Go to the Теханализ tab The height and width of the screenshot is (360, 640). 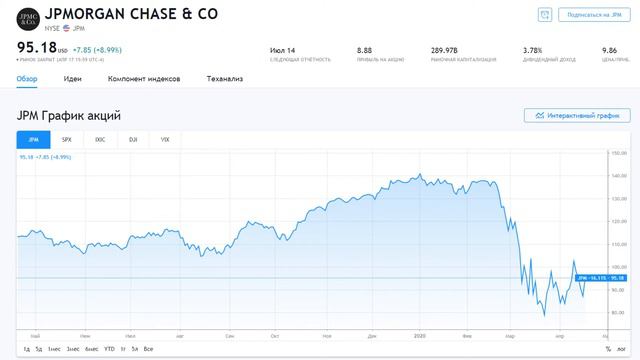pos(225,79)
